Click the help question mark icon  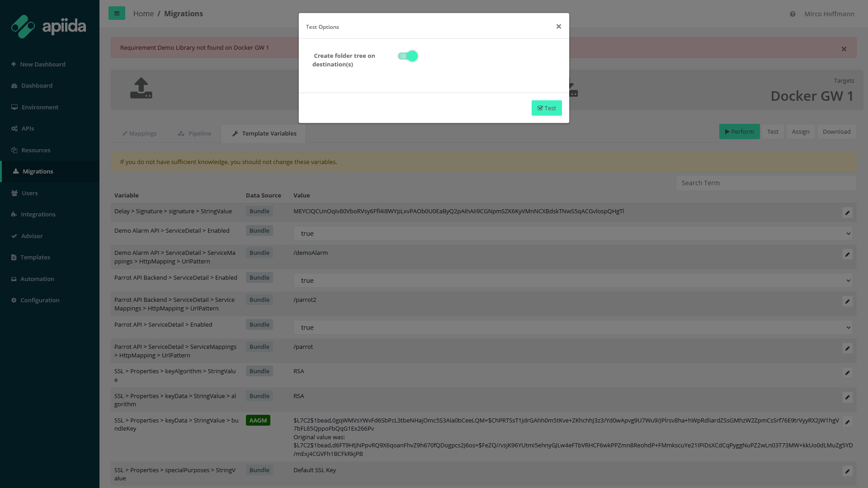(x=793, y=14)
